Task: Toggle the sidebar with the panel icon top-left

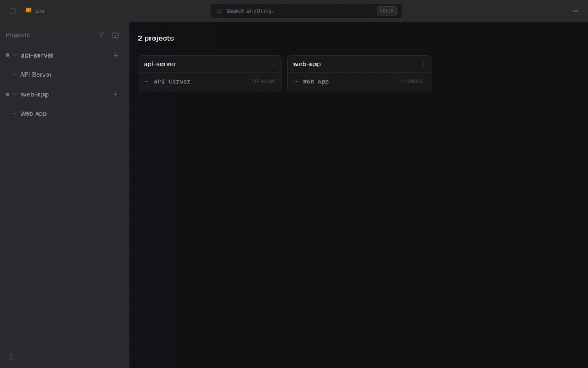Action: pyautogui.click(x=12, y=10)
